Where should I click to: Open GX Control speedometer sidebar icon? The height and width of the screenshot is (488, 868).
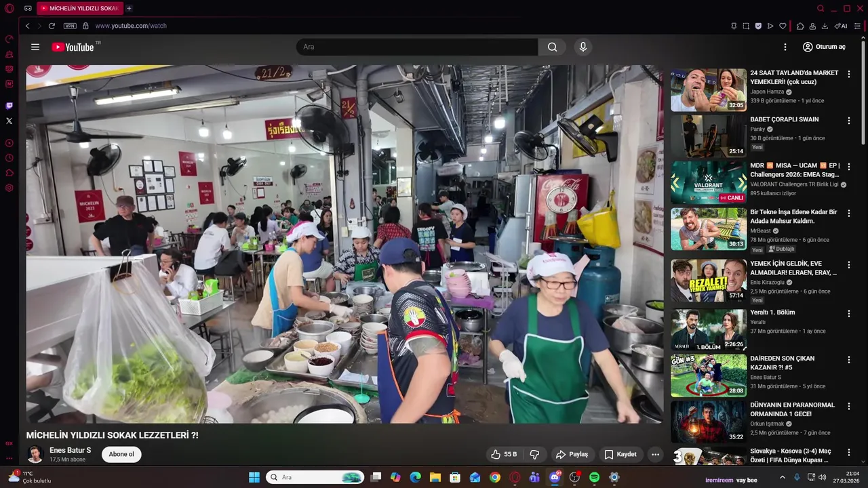(9, 39)
